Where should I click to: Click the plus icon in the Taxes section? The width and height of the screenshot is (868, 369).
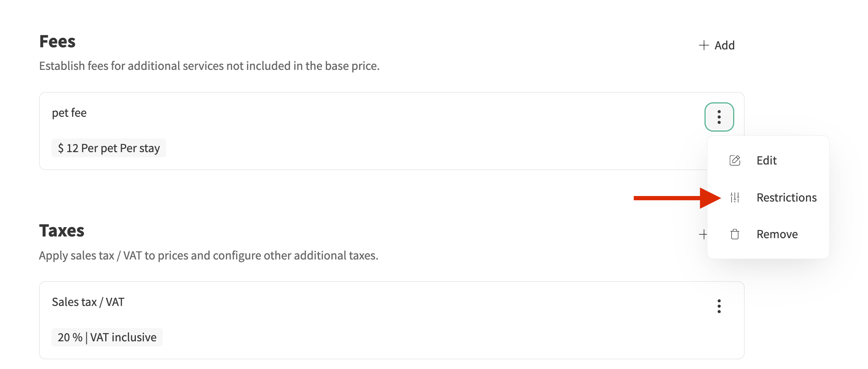point(703,234)
